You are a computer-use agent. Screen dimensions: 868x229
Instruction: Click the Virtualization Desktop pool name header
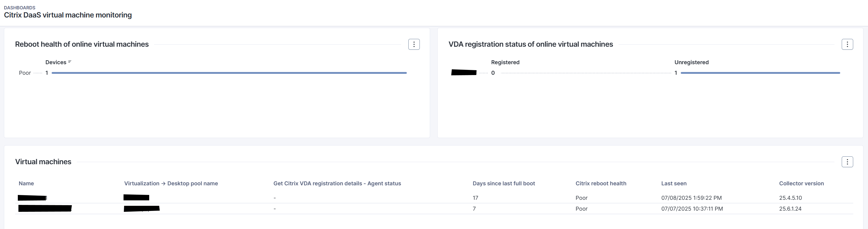171,183
